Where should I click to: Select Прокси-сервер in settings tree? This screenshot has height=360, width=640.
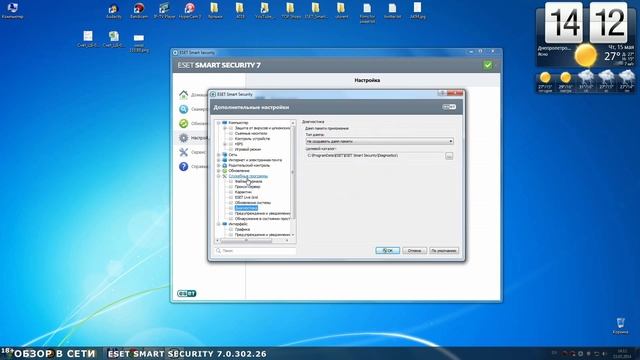point(247,187)
